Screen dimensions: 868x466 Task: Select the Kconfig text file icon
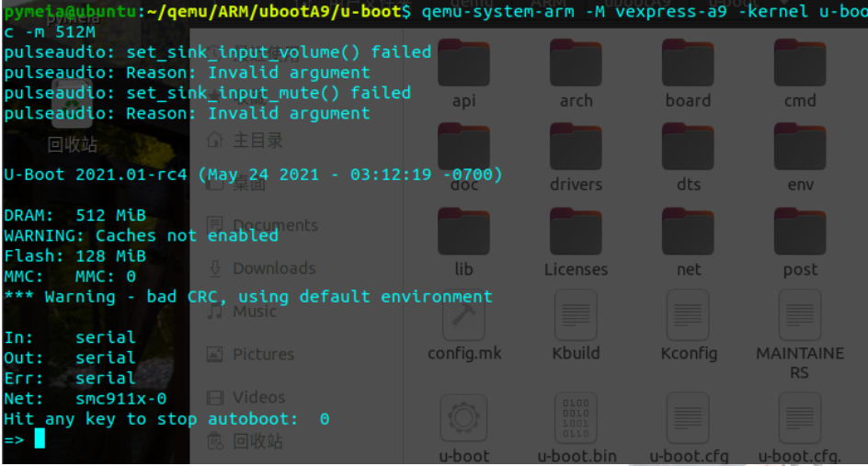pos(688,315)
